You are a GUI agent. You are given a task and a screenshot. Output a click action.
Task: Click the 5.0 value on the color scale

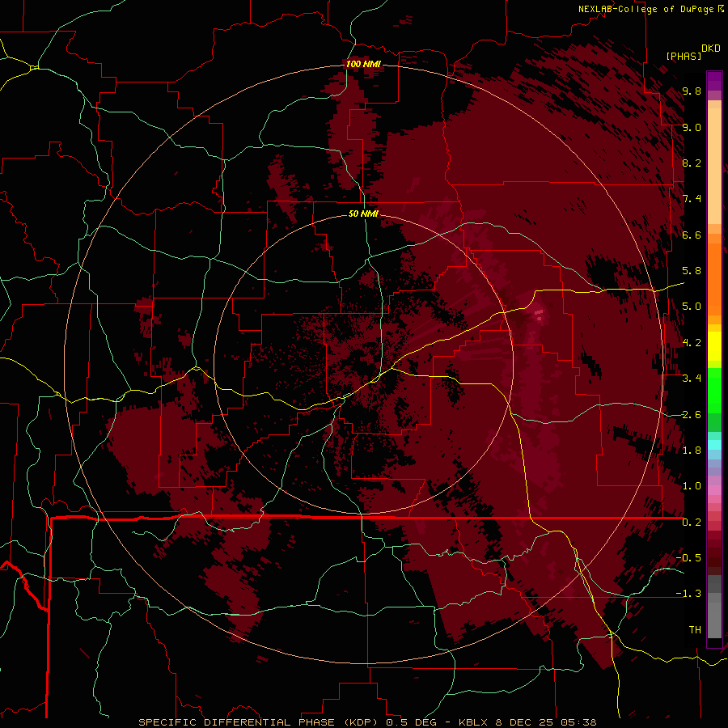[692, 307]
